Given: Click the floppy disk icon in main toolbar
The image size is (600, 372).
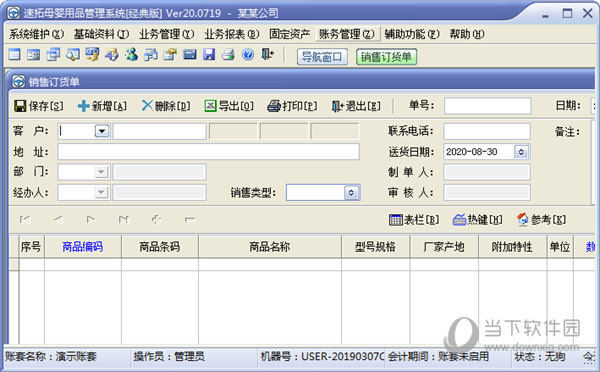Looking at the screenshot, I should (209, 55).
